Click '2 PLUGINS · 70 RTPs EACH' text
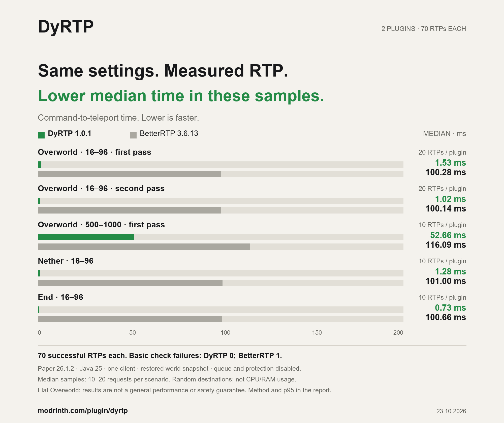The width and height of the screenshot is (504, 423). pos(424,29)
